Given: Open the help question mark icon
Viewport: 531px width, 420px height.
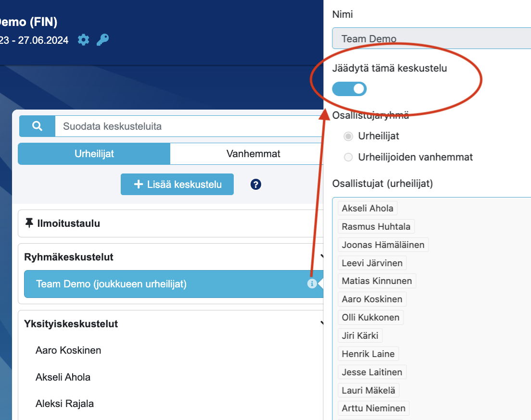Looking at the screenshot, I should [x=256, y=185].
